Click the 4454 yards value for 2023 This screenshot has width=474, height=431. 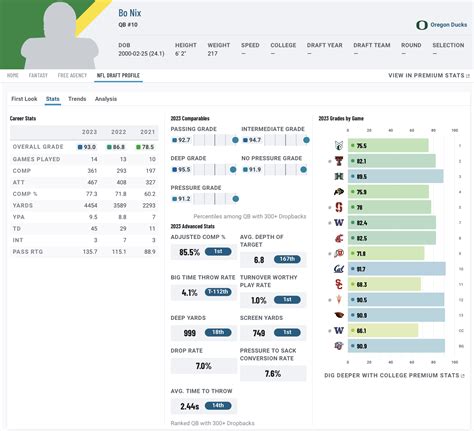(x=91, y=205)
